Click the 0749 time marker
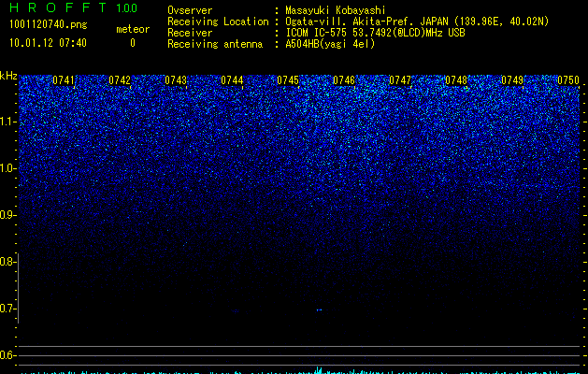 coord(512,80)
